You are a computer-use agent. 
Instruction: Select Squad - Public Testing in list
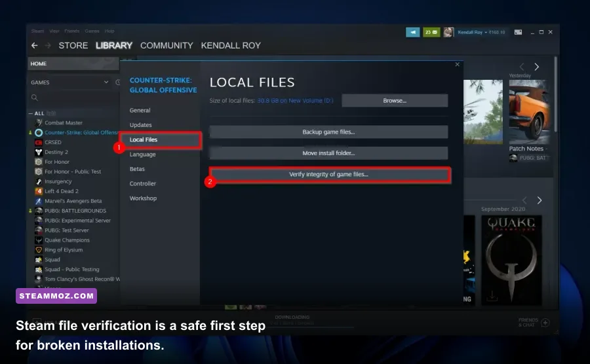pyautogui.click(x=72, y=269)
